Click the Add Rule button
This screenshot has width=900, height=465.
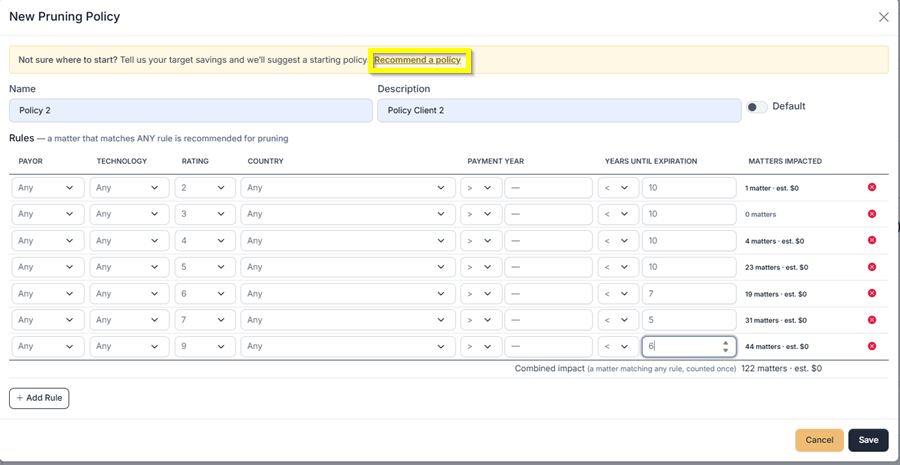coord(39,398)
